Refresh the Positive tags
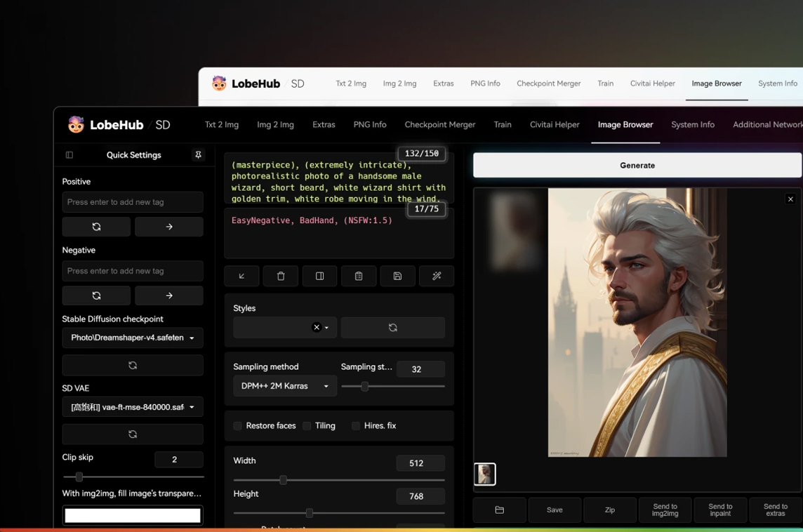Viewport: 803px width, 532px height. (x=96, y=226)
